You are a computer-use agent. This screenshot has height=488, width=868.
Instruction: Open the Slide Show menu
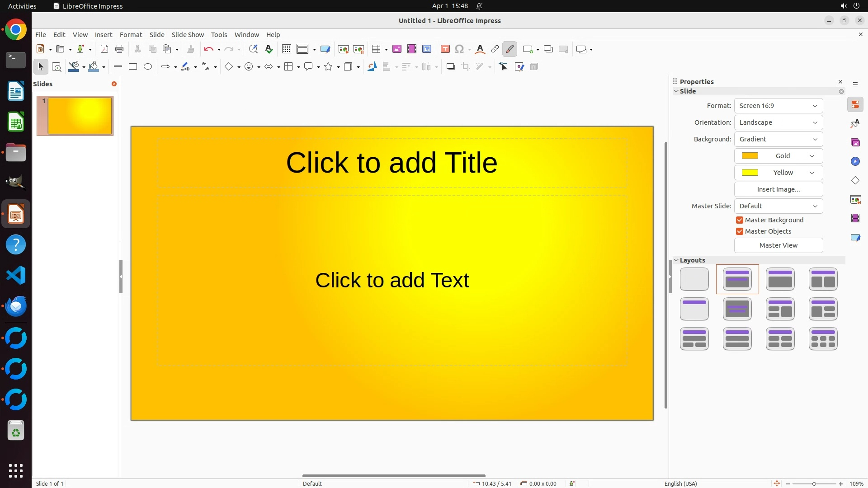[188, 35]
